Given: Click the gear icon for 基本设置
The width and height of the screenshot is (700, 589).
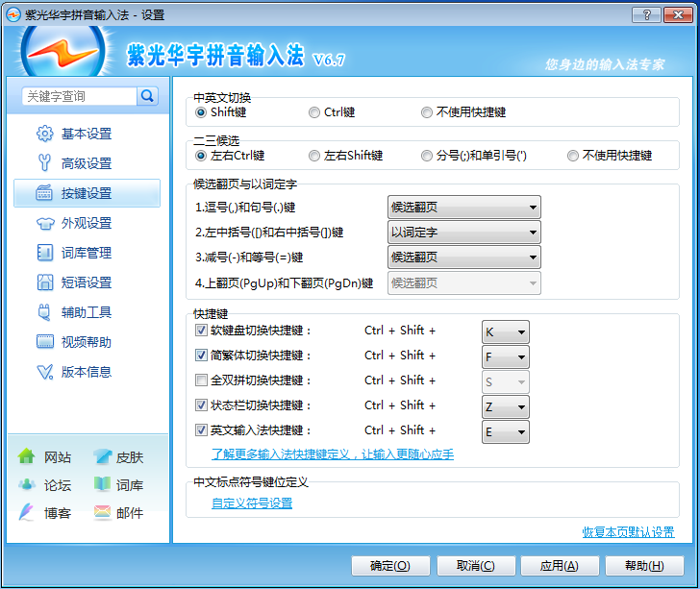Looking at the screenshot, I should 44,134.
